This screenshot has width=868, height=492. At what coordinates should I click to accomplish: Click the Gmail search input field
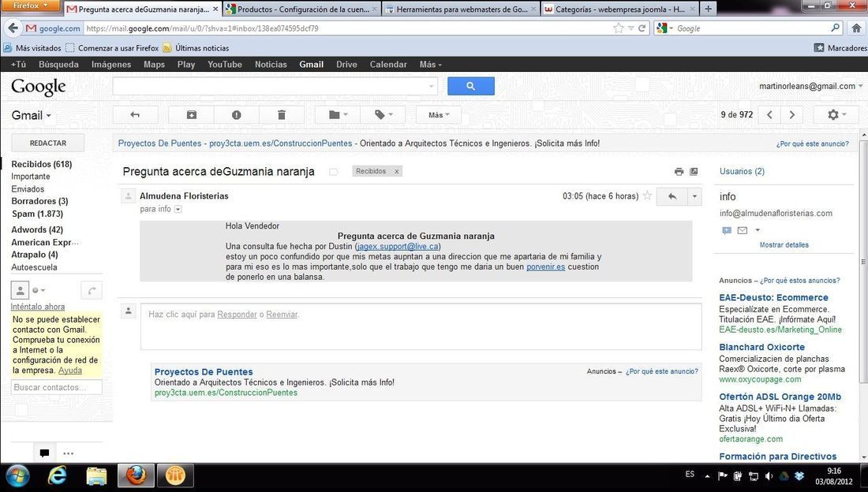(x=271, y=86)
